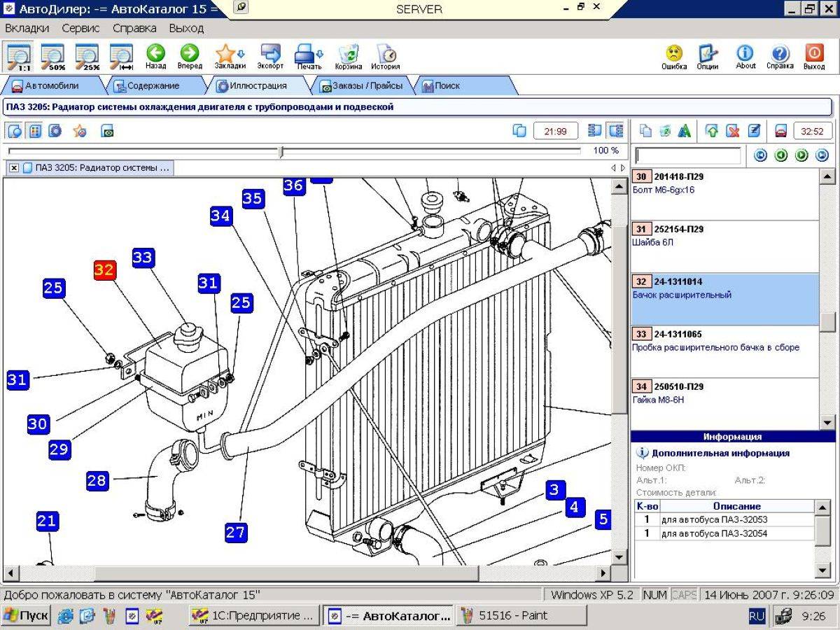Screen dimensions: 840x630
Task: Go forward with the Вперед button
Action: point(190,57)
